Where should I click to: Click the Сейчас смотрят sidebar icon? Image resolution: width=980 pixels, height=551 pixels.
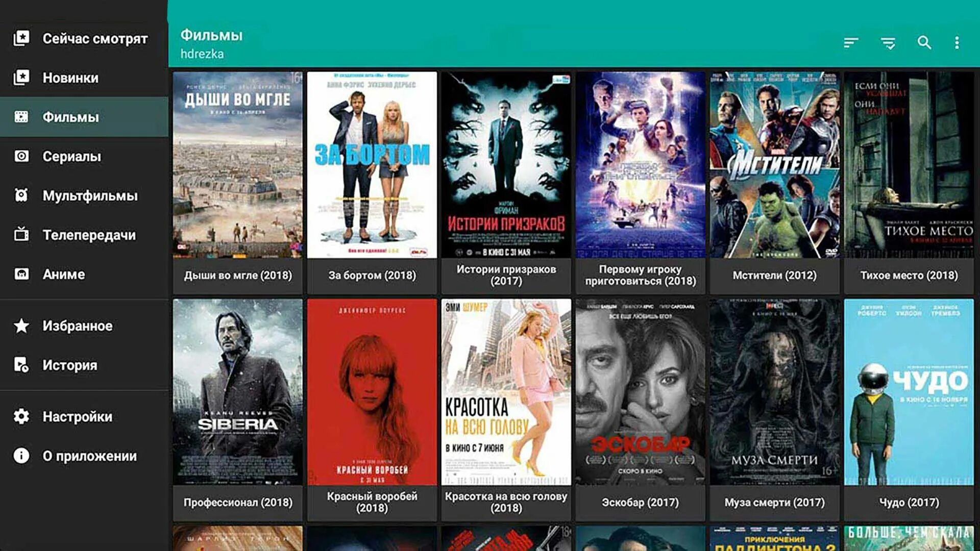21,38
